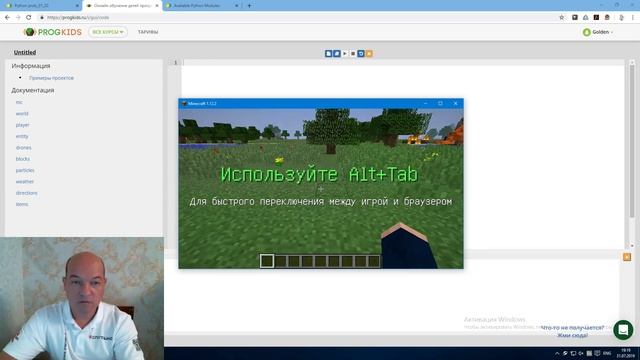Open the player documentation link

coord(22,125)
